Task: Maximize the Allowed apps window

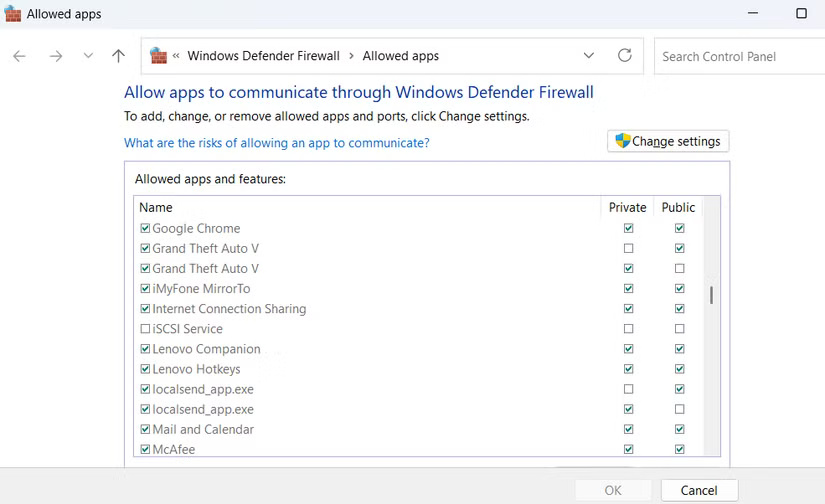Action: click(x=801, y=14)
